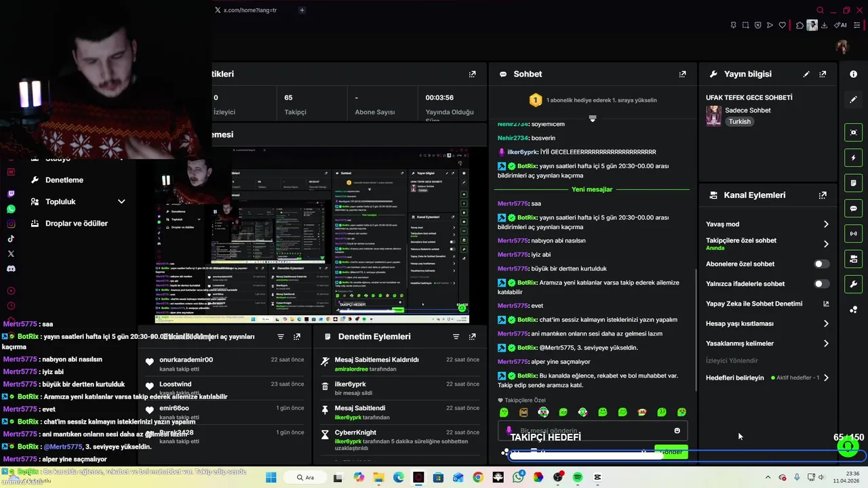
Task: Click the Sadece Sohbet category thumbnail
Action: [713, 116]
